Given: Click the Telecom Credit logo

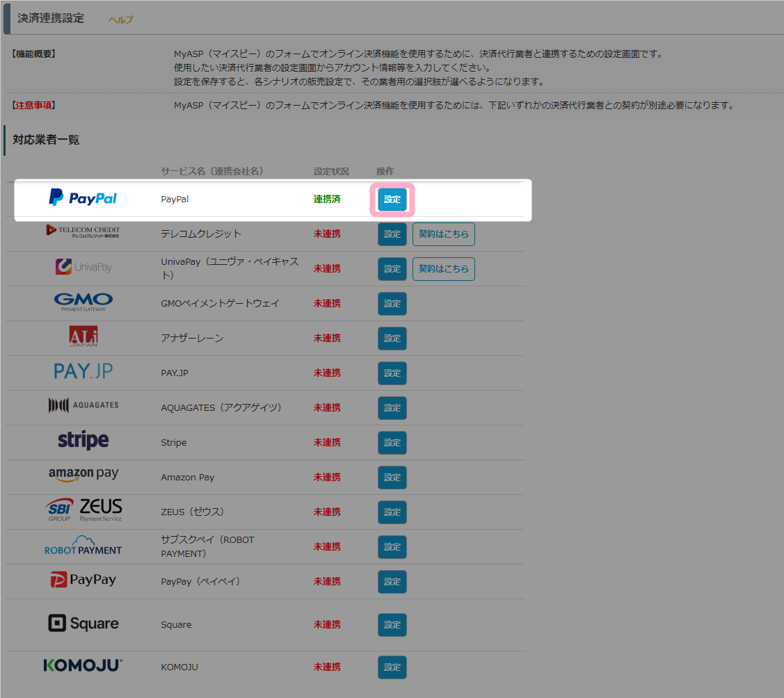Looking at the screenshot, I should click(x=83, y=232).
